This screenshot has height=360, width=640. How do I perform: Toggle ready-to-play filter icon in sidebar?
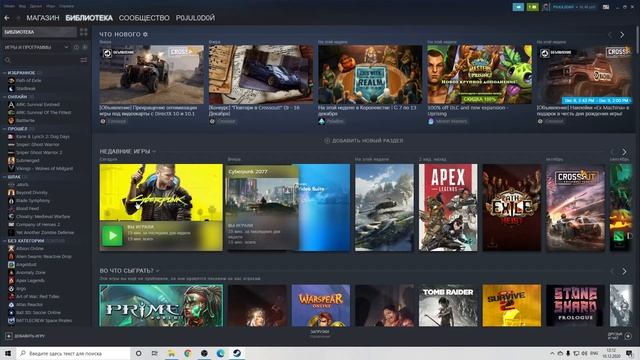pos(84,47)
